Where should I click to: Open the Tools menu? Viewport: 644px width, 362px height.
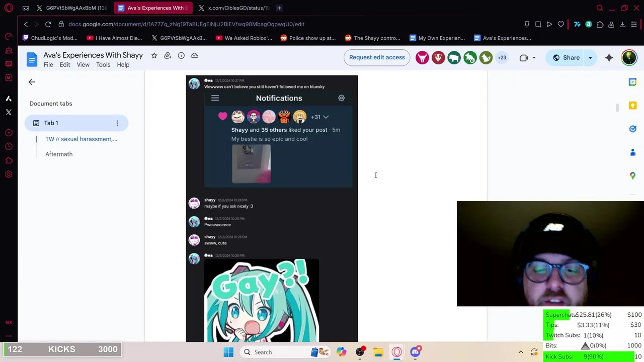tap(103, 65)
